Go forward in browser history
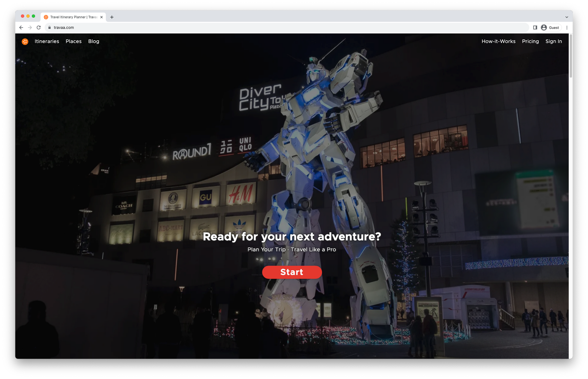Image resolution: width=588 pixels, height=379 pixels. pos(30,28)
